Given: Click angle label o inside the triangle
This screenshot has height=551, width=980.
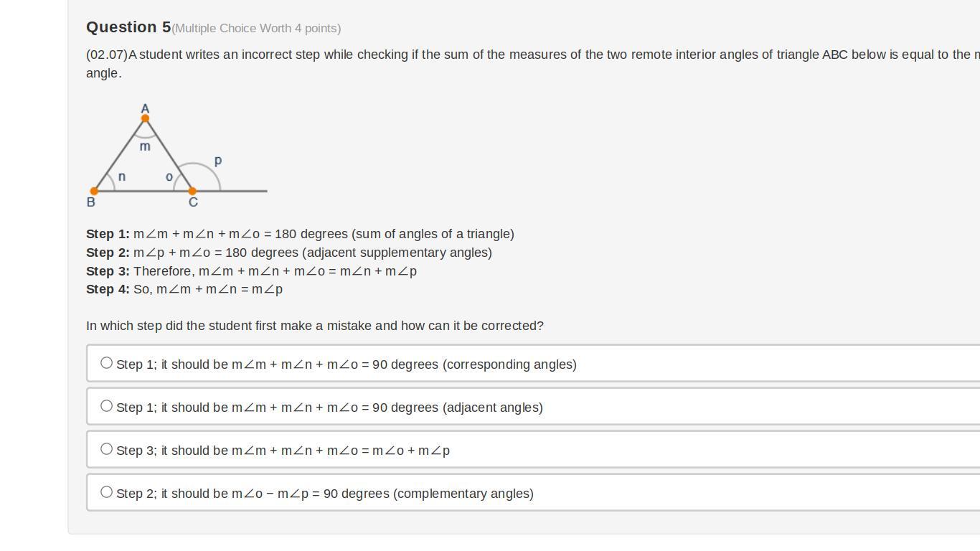Looking at the screenshot, I should (169, 177).
